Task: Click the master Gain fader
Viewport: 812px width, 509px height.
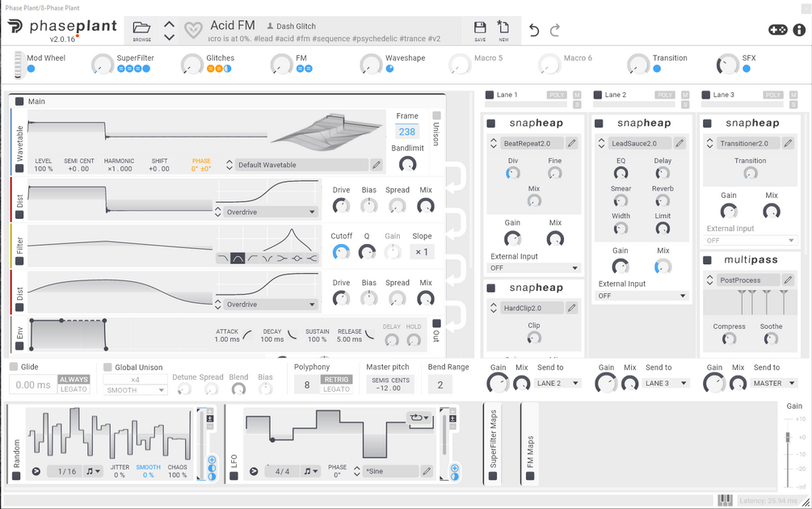Action: (789, 438)
